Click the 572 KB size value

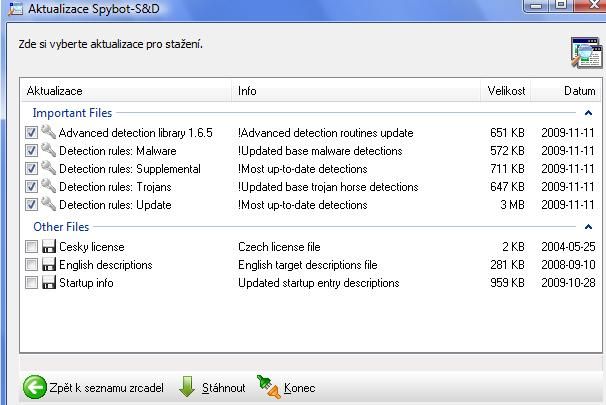507,151
